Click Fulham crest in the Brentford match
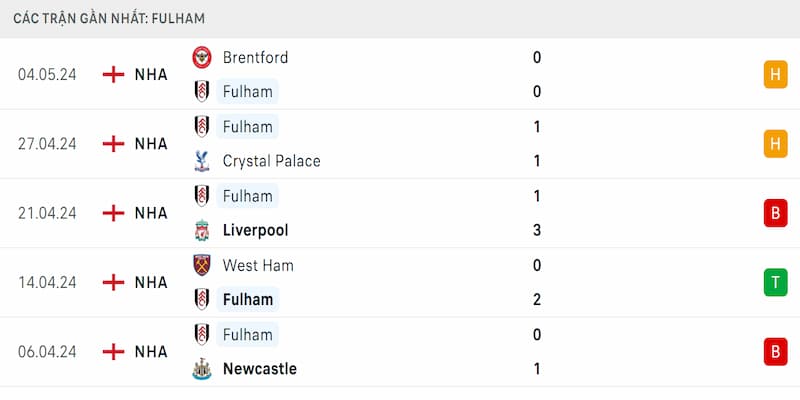This screenshot has height=400, width=800. coord(202,92)
